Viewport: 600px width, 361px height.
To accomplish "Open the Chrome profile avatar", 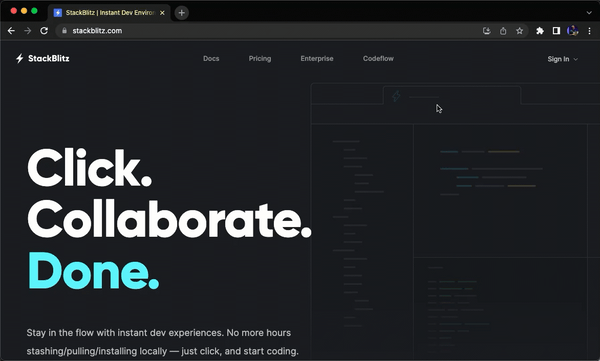I will click(573, 31).
